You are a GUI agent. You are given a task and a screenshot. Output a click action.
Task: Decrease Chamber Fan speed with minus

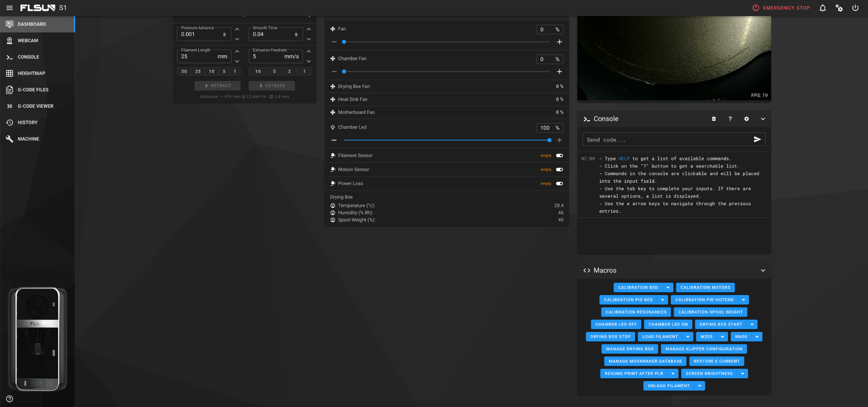click(334, 72)
